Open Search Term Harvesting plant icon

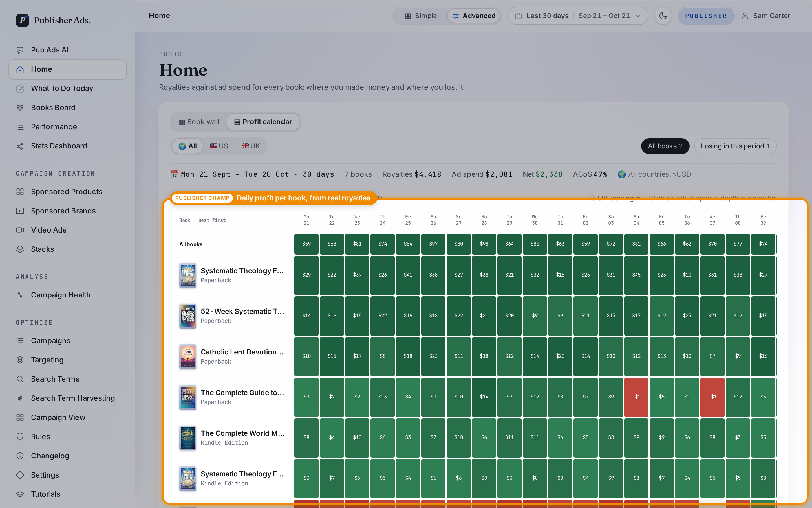tap(20, 398)
